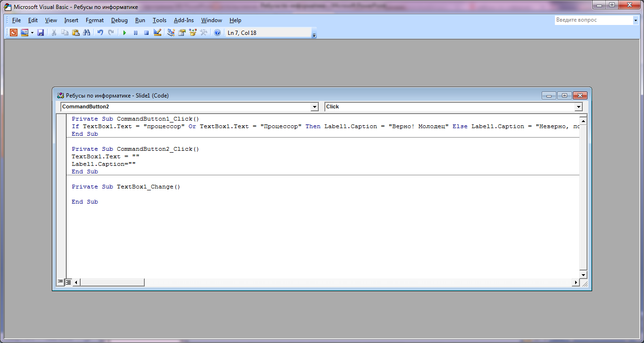The image size is (644, 343).
Task: Open the Debug menu
Action: click(119, 20)
